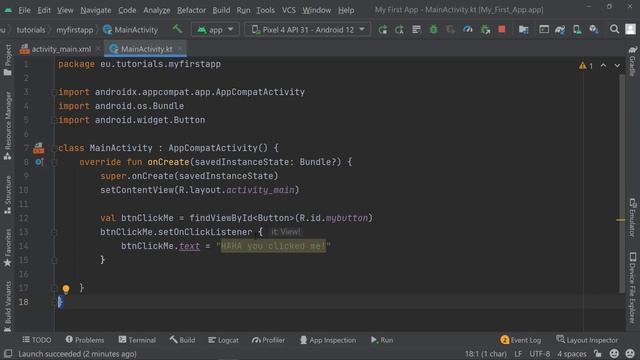
Task: Open the Logcat tool window
Action: (223, 340)
